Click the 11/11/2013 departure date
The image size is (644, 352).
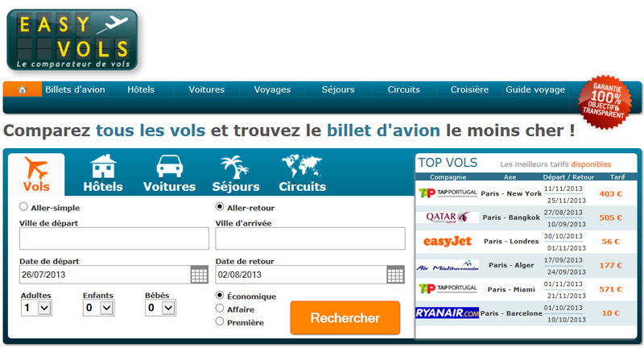tap(563, 188)
